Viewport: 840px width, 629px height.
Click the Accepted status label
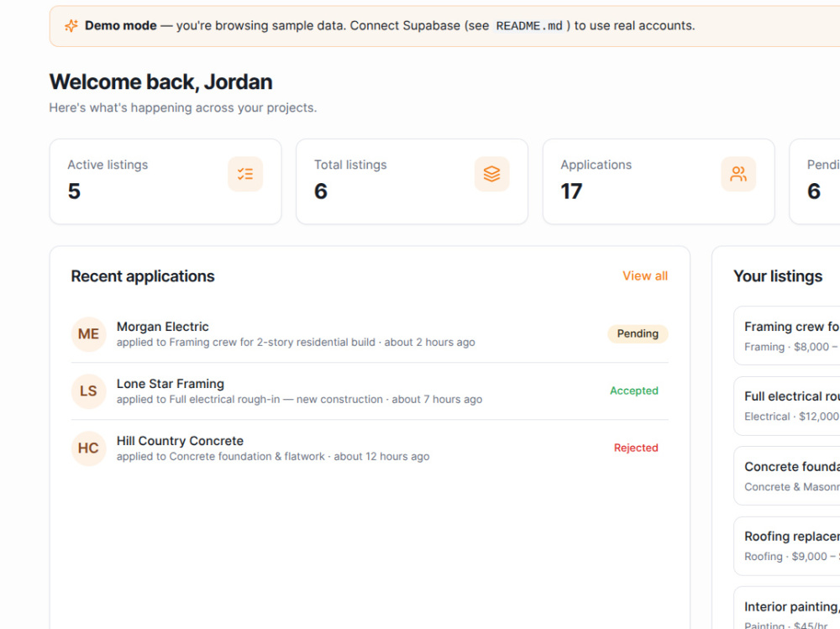[633, 391]
